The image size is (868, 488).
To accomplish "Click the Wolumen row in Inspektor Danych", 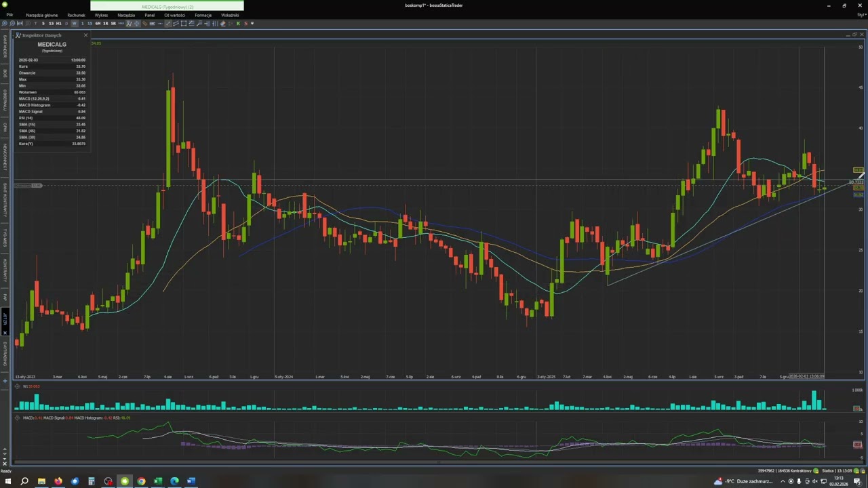I will (x=52, y=92).
